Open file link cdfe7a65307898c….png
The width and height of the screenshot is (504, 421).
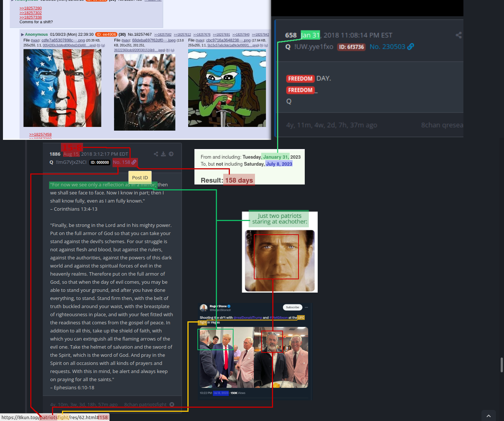coord(63,40)
